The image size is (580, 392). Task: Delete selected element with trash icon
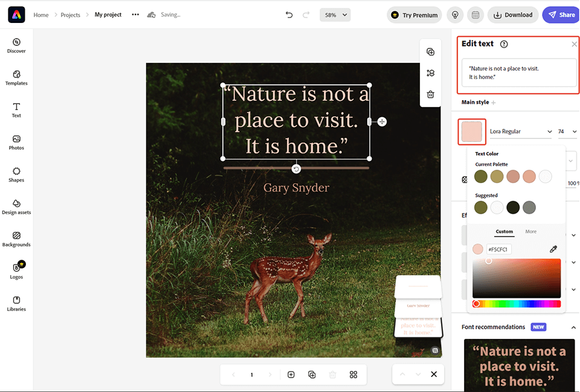pyautogui.click(x=430, y=94)
